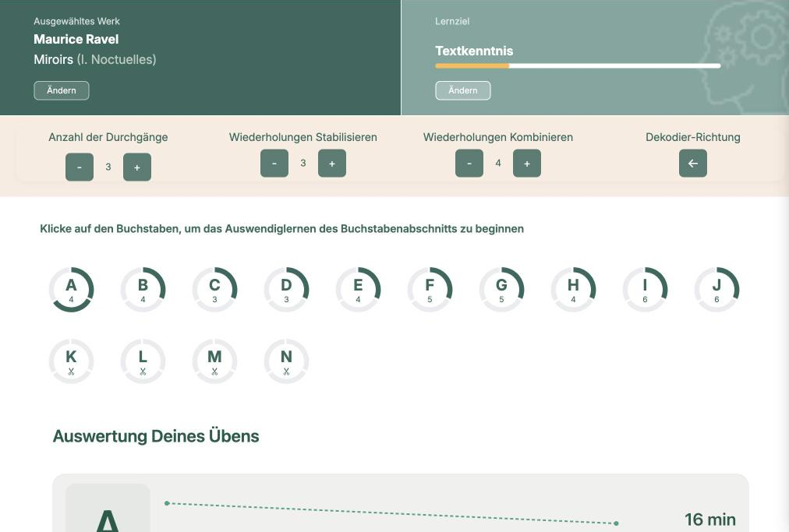Increase Wiederholungen Stabilisieren count
The image size is (789, 532).
pyautogui.click(x=332, y=163)
